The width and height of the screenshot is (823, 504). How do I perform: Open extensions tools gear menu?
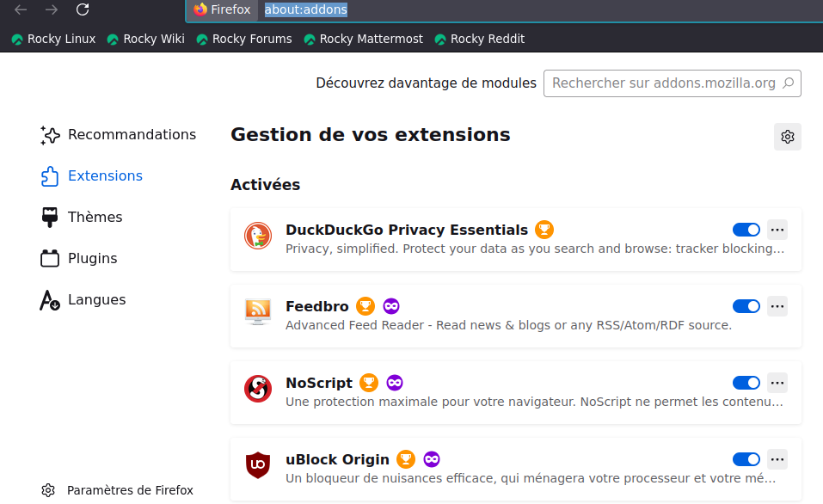click(787, 137)
